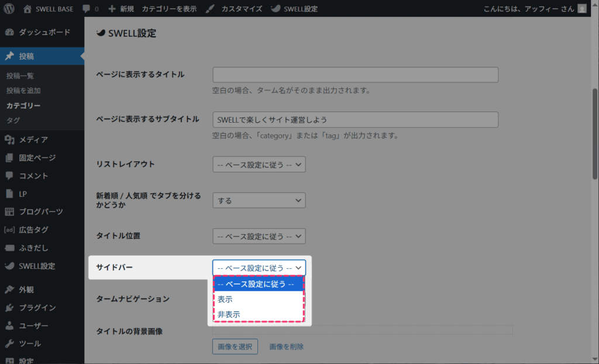Click the ブログパーツ icon
This screenshot has width=599, height=364.
coord(9,212)
